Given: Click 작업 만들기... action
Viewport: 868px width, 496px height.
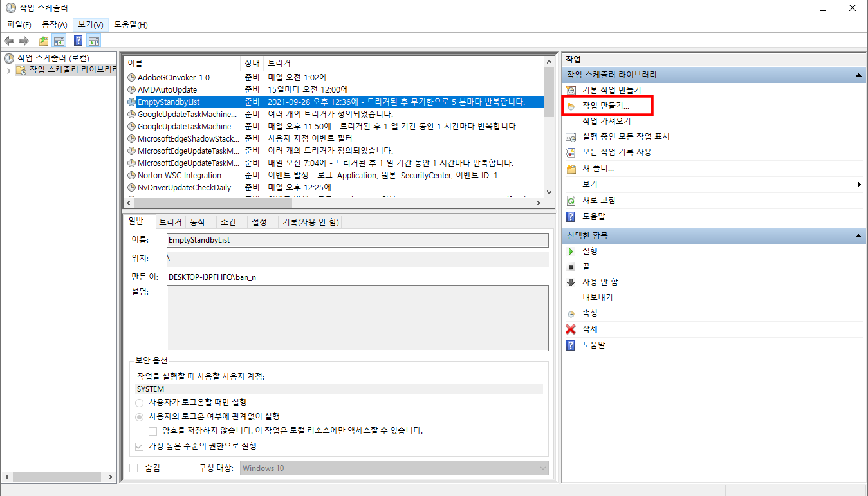Looking at the screenshot, I should pos(605,106).
